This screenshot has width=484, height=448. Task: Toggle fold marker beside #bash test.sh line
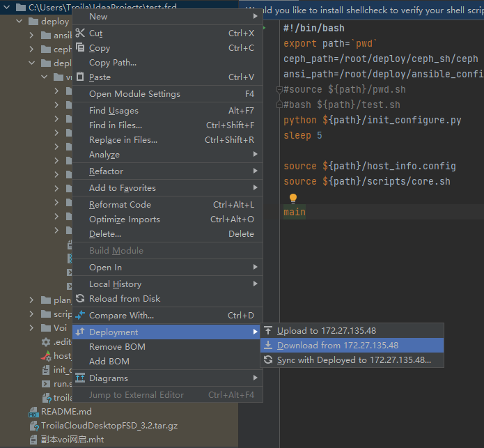[279, 105]
